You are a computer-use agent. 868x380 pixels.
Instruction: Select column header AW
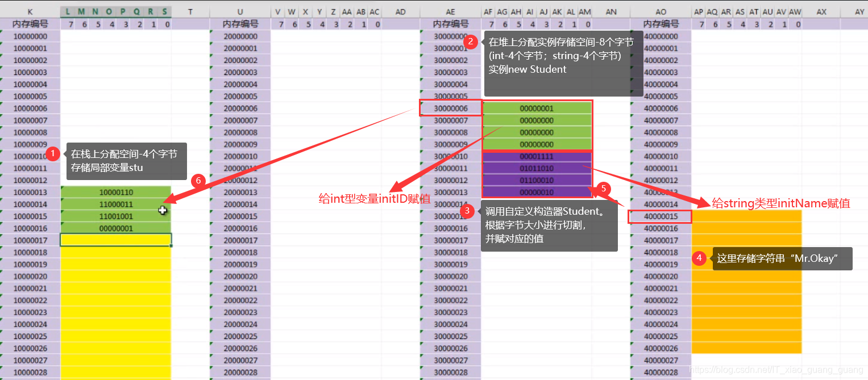[x=795, y=11]
